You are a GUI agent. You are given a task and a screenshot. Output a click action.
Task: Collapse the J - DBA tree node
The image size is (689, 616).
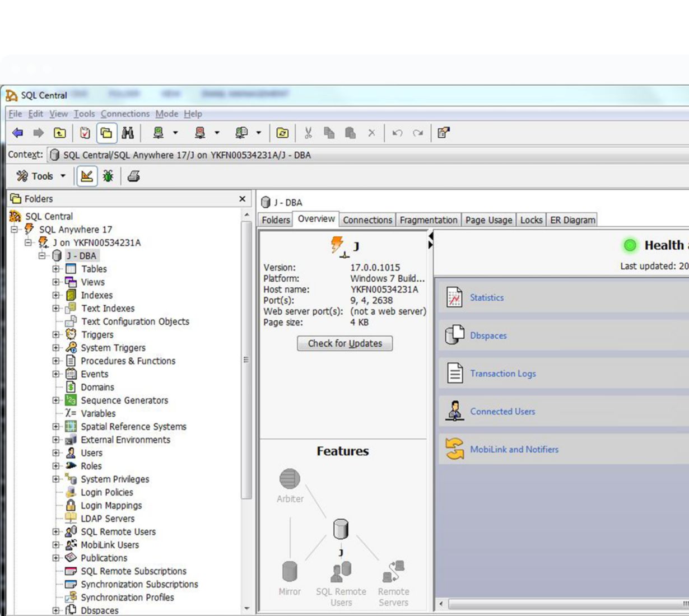(42, 256)
